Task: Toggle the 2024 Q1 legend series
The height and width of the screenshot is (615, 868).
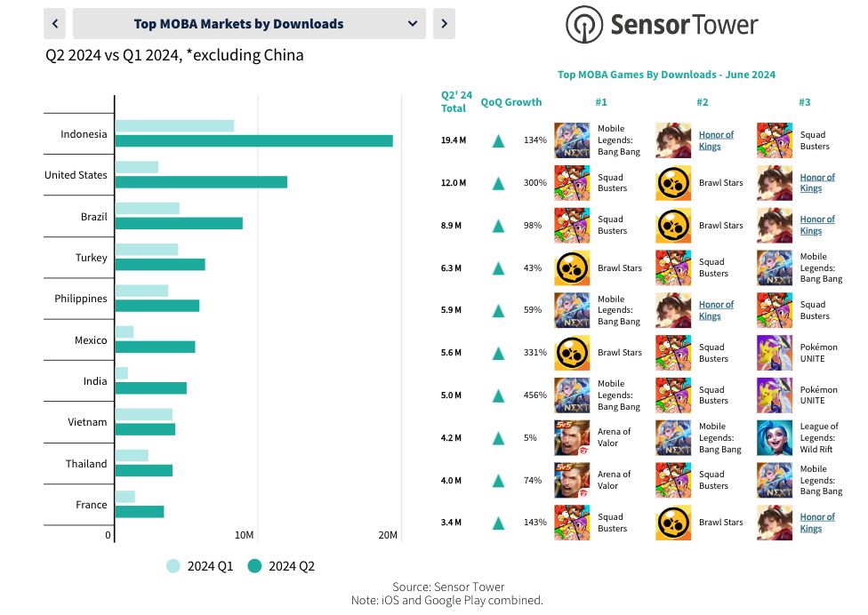Action: 200,566
